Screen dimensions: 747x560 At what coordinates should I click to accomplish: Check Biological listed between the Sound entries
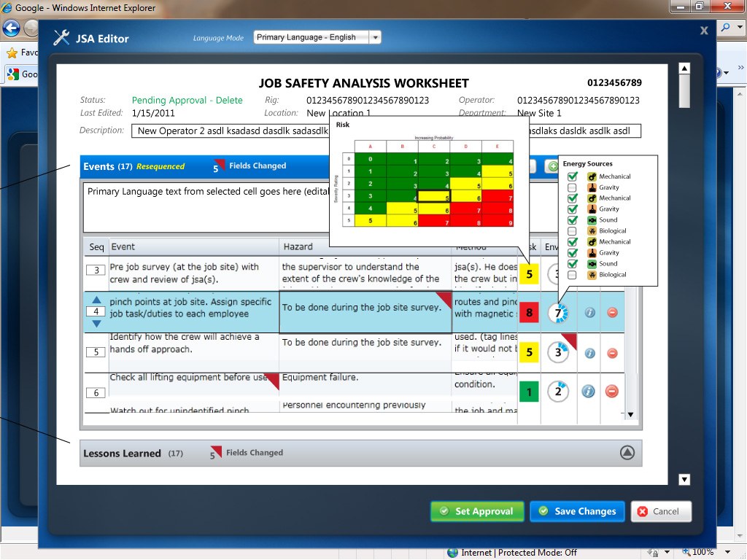572,231
